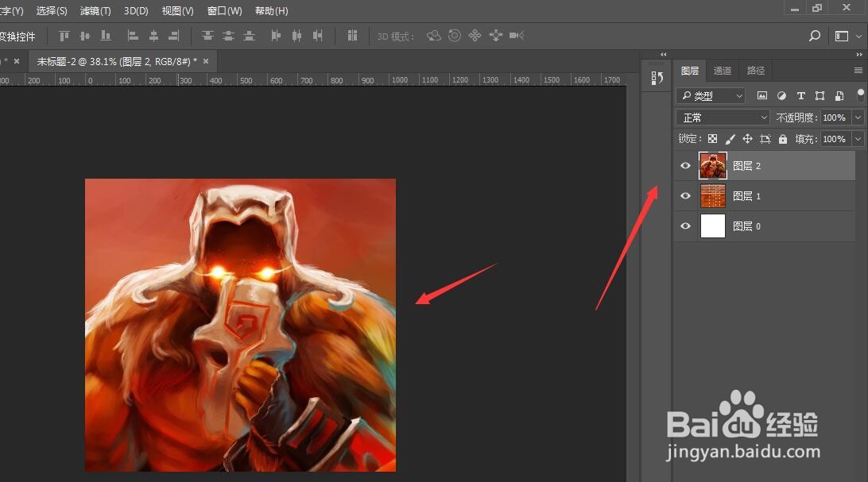This screenshot has width=868, height=482.
Task: Select the 3D slide camera icon
Action: pos(495,36)
